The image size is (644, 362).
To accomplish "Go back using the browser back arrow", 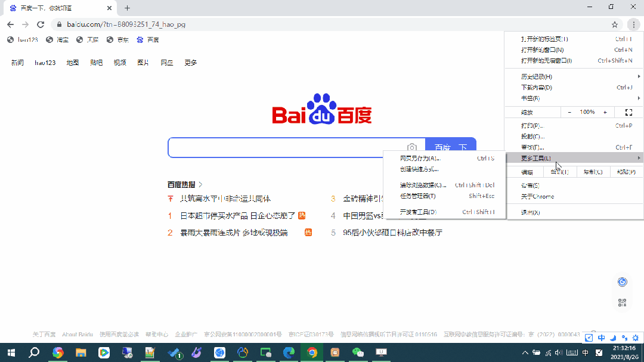I will (x=10, y=24).
